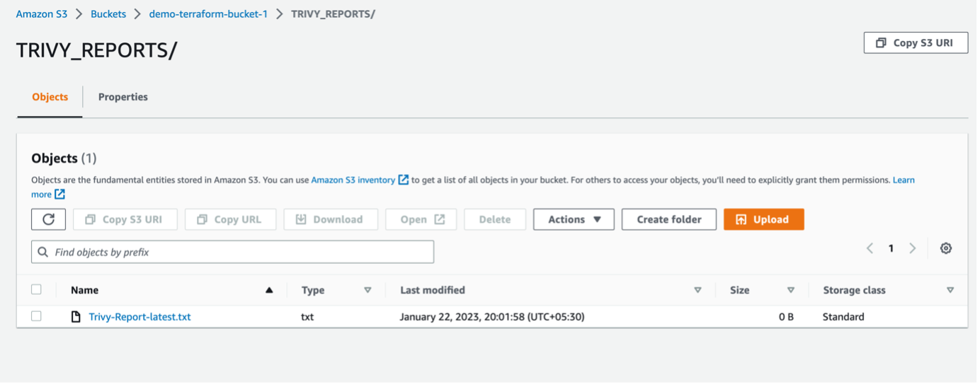980x384 pixels.
Task: Open Trivy-Report-latest.txt object link
Action: [139, 317]
